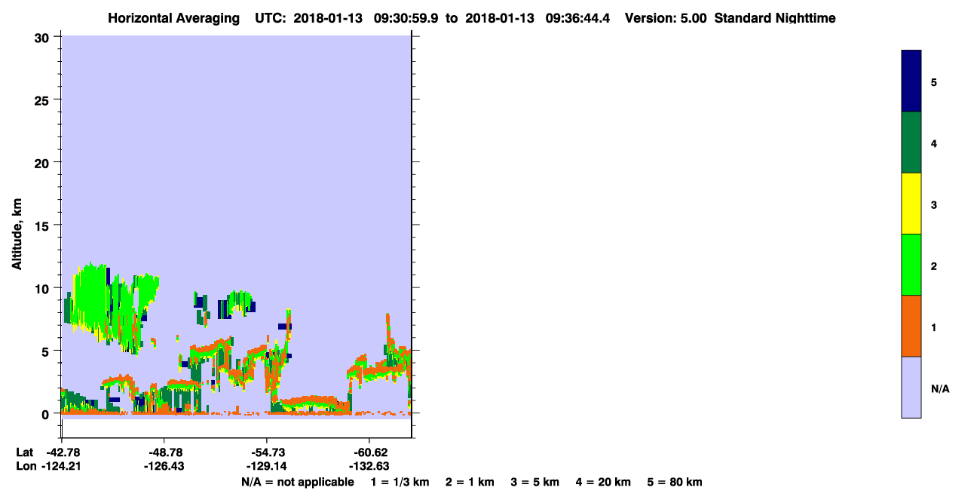Click the 'Lat' row label
Image resolution: width=980 pixels, height=503 pixels.
pos(25,452)
